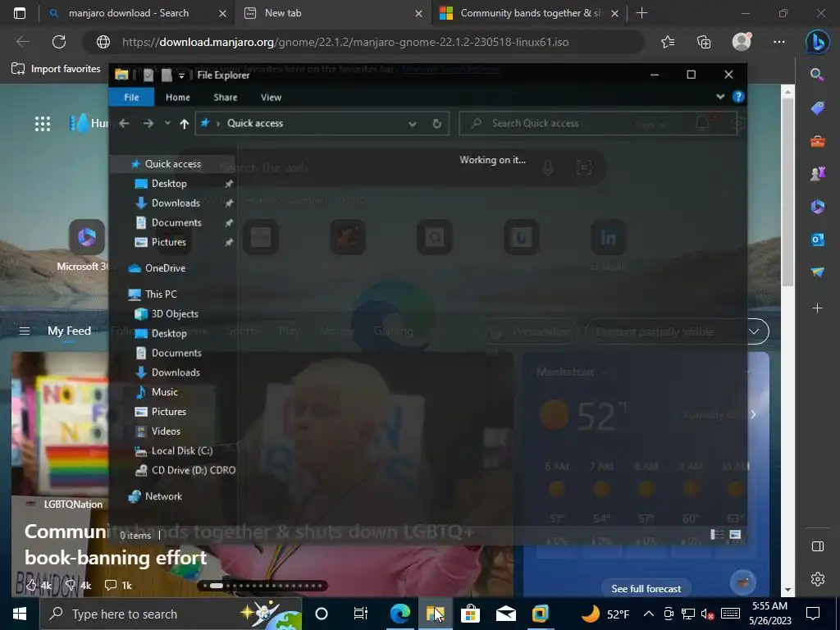Select 3D Objects folder

coord(175,314)
